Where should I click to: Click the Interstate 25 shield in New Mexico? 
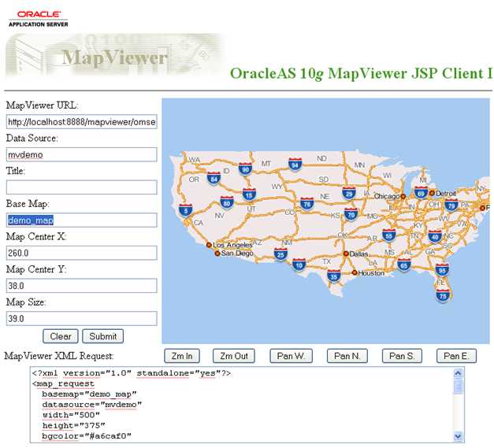click(x=280, y=254)
